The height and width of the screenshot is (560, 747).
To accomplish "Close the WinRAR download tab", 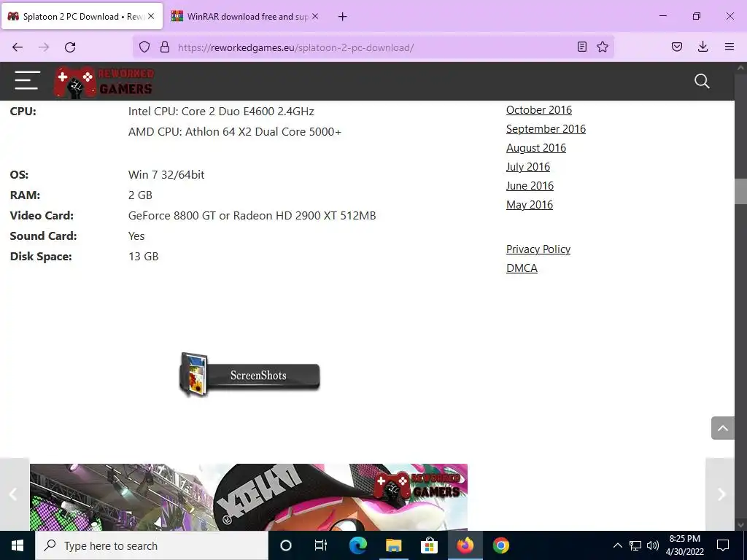I will (x=315, y=16).
